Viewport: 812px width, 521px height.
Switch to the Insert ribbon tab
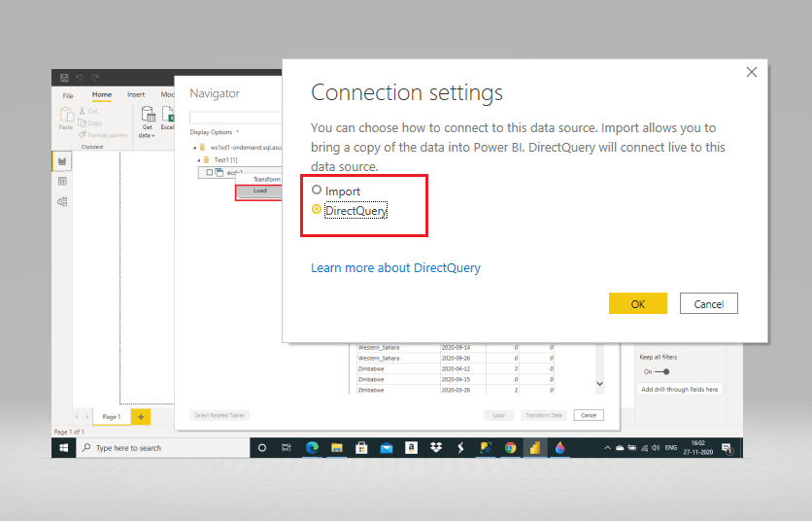tap(136, 95)
